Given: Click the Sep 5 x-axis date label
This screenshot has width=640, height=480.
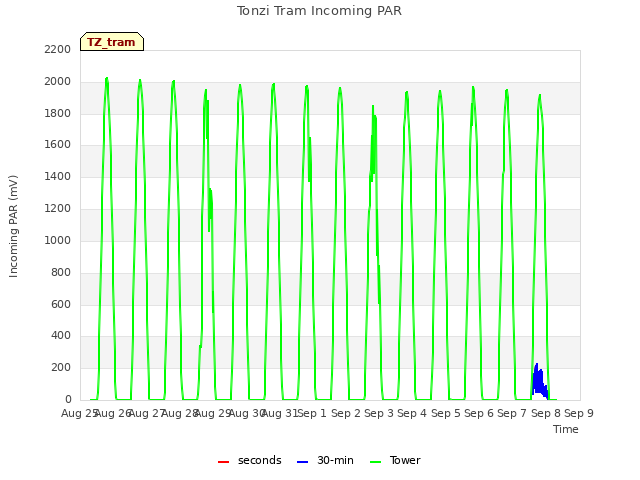Looking at the screenshot, I should coord(446,413).
